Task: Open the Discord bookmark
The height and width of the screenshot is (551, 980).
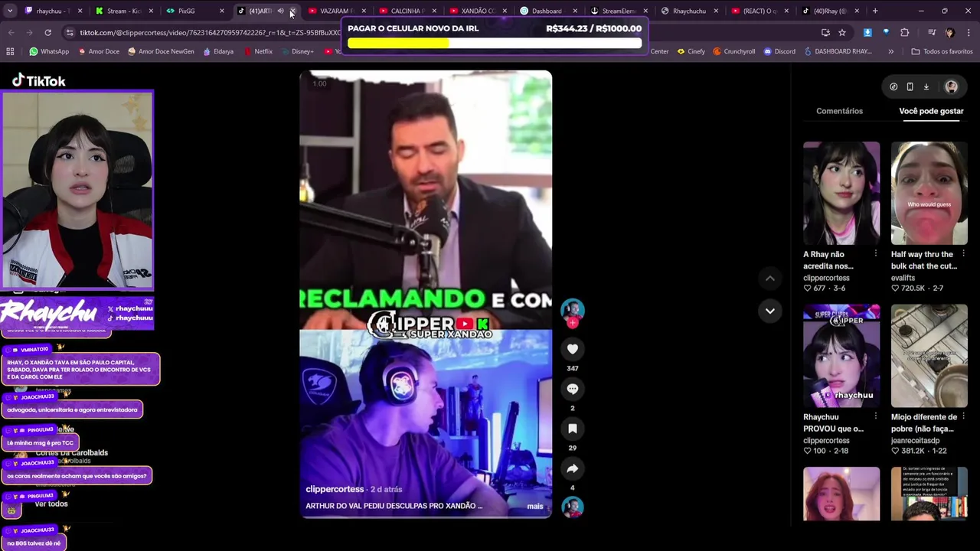Action: coord(779,51)
